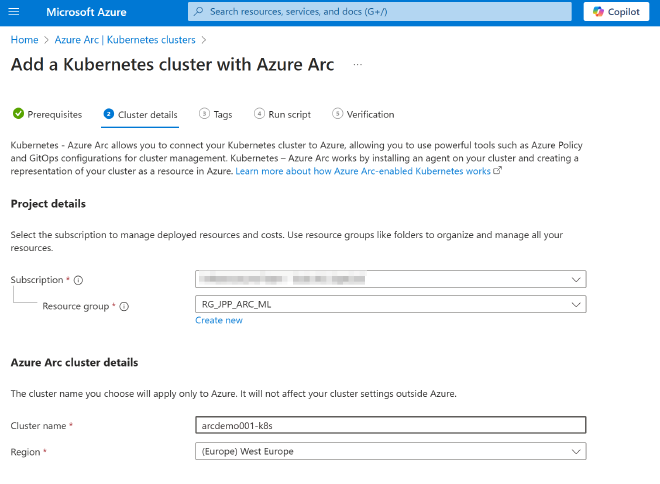Click the step 5 circle icon for Verification
This screenshot has width=660, height=484.
click(x=338, y=114)
